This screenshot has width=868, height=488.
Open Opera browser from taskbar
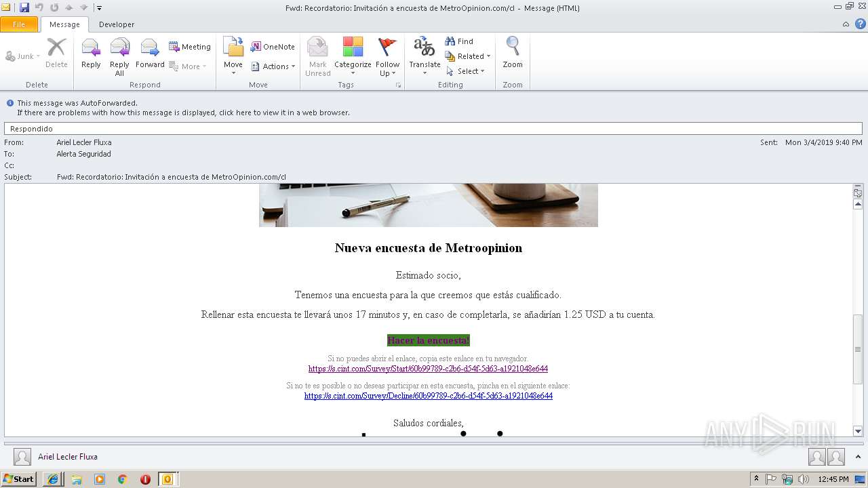145,479
